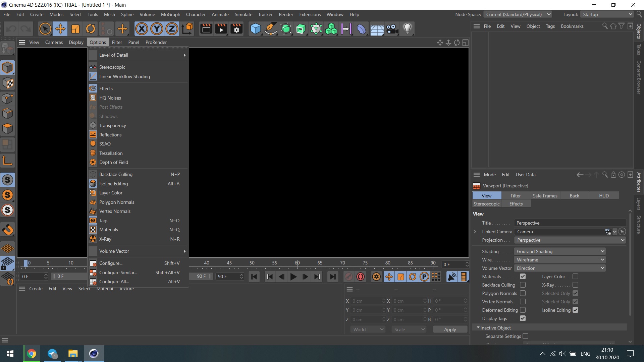Add a Camera object

click(392, 29)
